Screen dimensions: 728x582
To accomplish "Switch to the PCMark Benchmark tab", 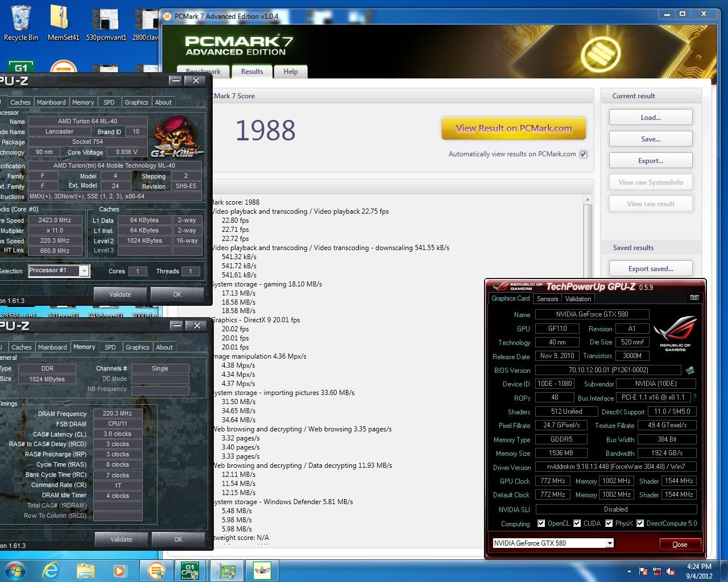I will pos(203,72).
